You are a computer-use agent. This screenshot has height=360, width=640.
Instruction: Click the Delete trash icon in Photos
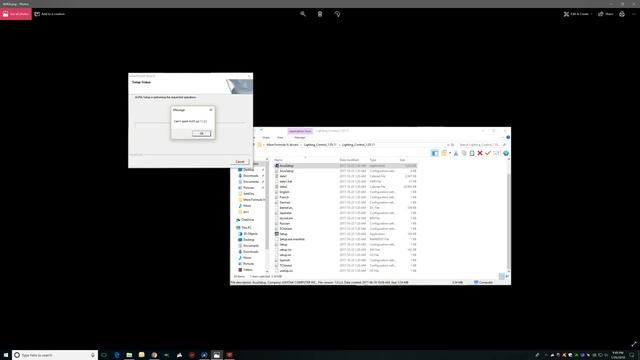pyautogui.click(x=320, y=14)
